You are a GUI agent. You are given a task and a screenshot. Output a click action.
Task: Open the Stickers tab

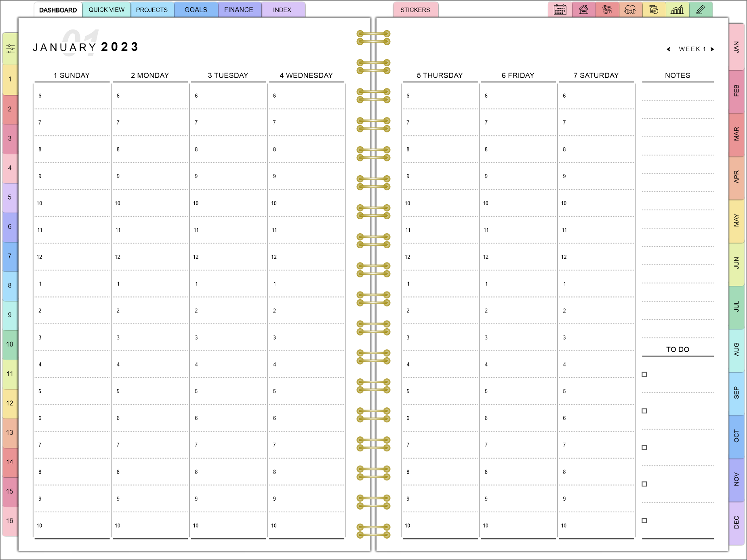[415, 10]
